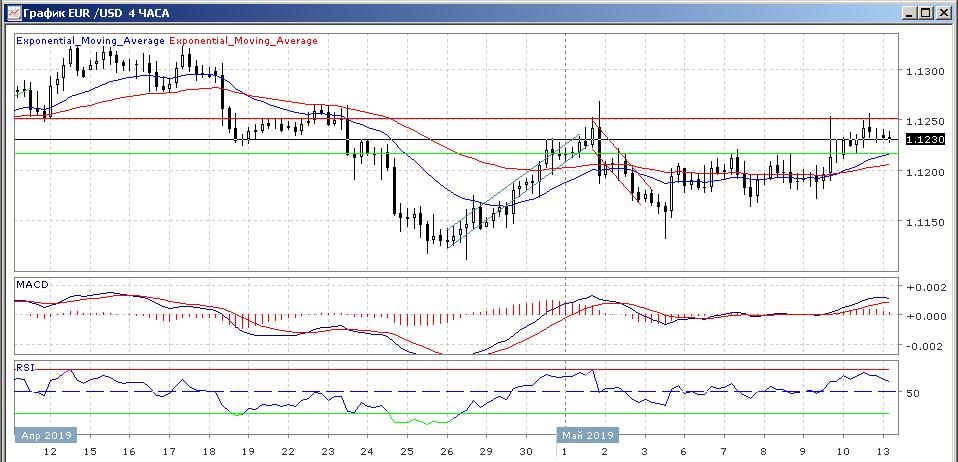Select the red Exponential_Moving_Average label
958x462 pixels.
pos(245,41)
